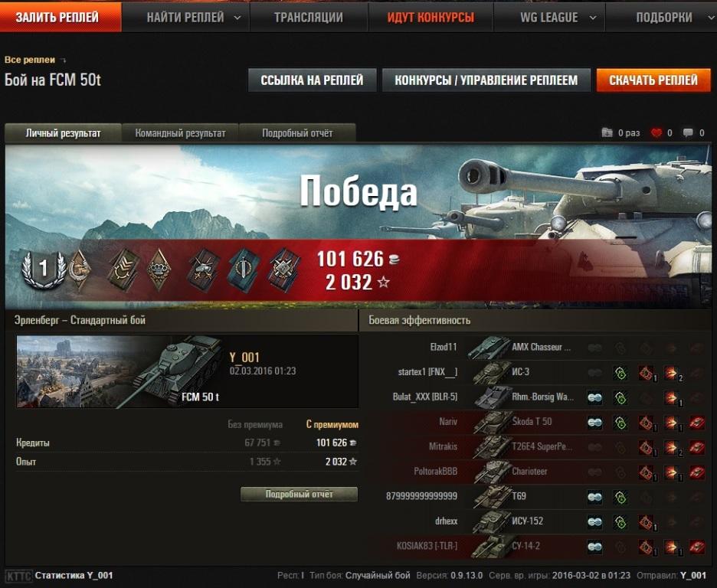Click the green chevron rank badge
The image size is (717, 588).
pyautogui.click(x=123, y=269)
